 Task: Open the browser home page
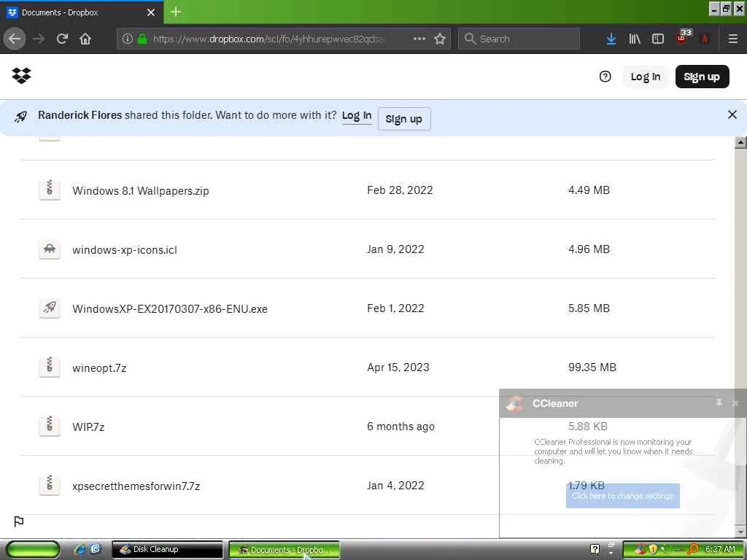[x=85, y=39]
